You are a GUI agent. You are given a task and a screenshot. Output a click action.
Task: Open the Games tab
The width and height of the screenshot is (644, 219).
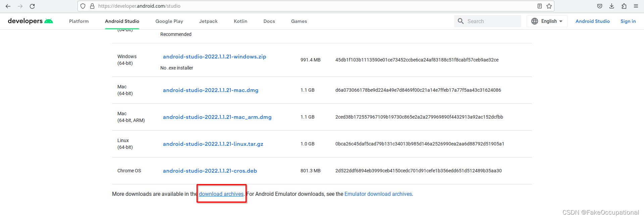pos(299,21)
